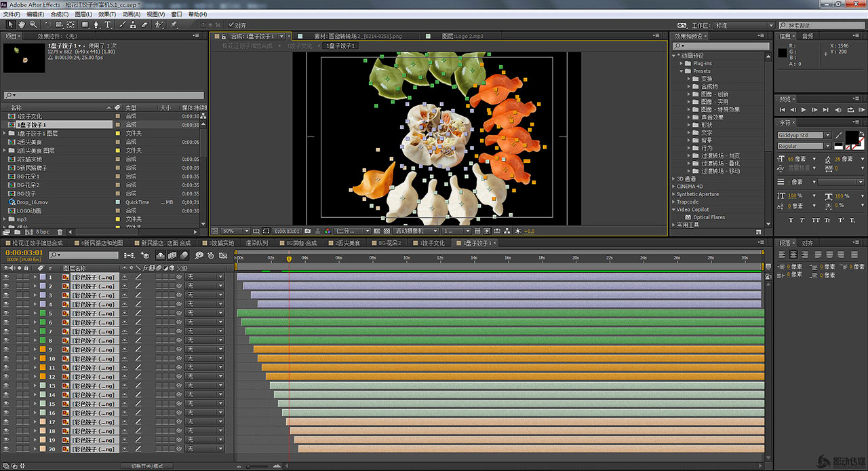
Task: Click the eyedropper in the Character panel
Action: 839,135
